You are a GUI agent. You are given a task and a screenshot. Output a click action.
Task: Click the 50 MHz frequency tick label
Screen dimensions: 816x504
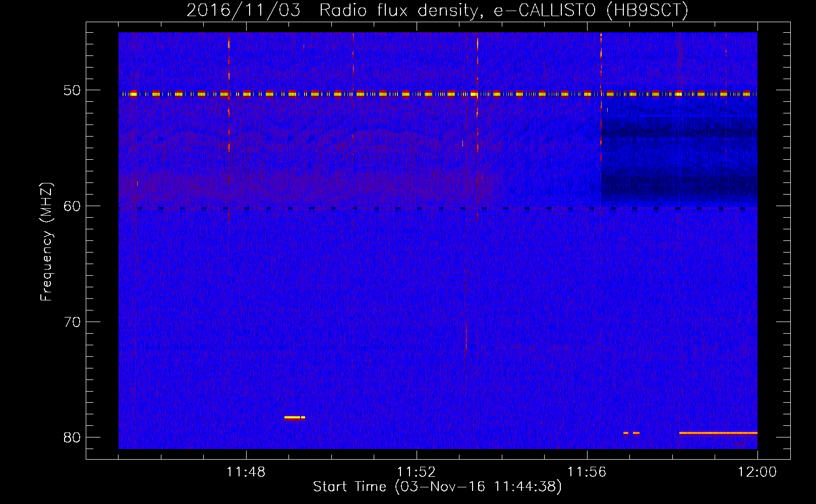tap(72, 90)
